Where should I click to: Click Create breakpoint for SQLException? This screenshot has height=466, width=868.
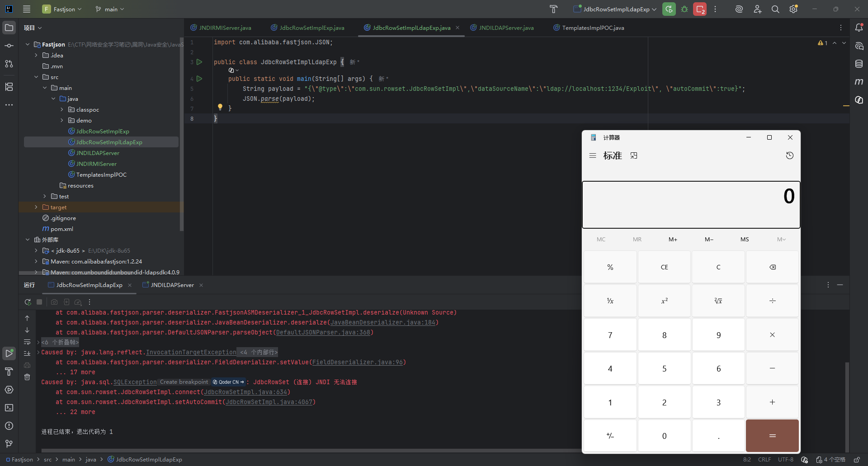click(184, 382)
